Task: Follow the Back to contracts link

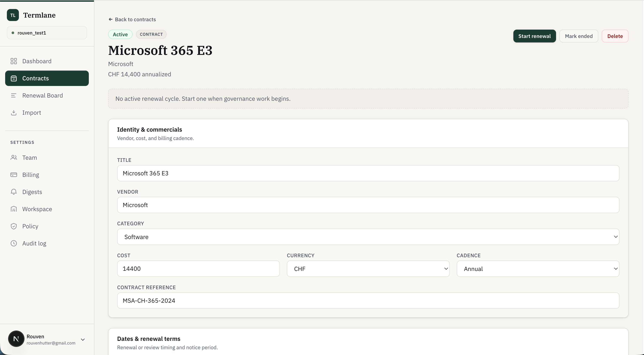Action: tap(132, 20)
